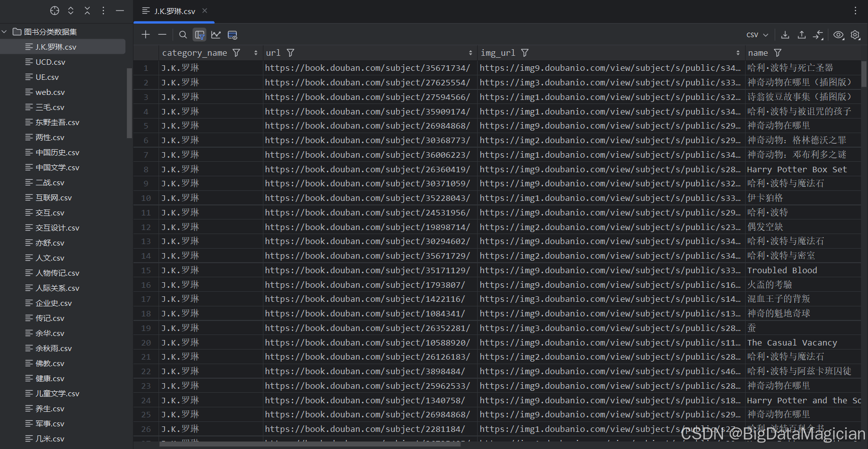Open 二战.csv in the file tree
The image size is (868, 449).
pyautogui.click(x=50, y=182)
